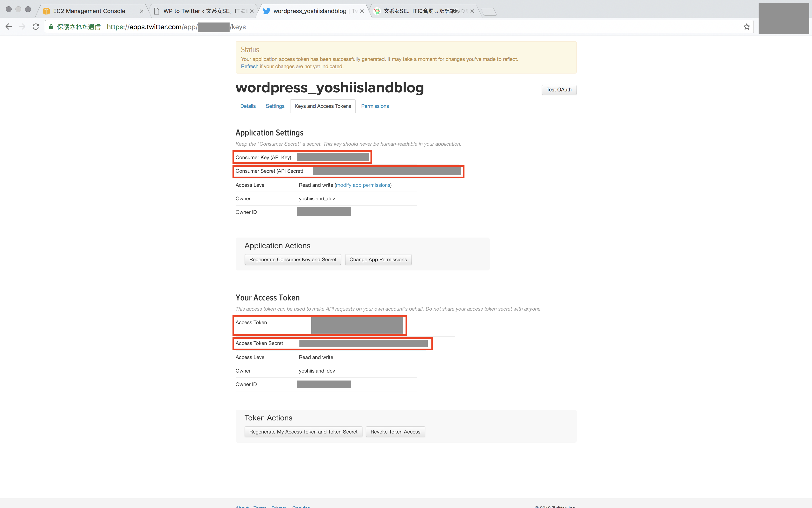Click the EC2 Management Console tab favicon

click(46, 11)
